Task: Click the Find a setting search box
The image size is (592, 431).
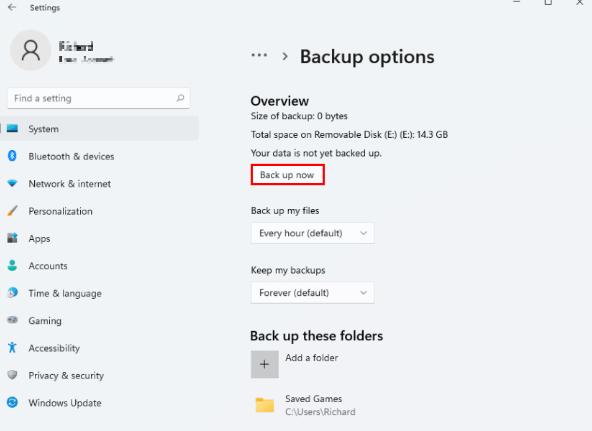Action: pos(99,98)
